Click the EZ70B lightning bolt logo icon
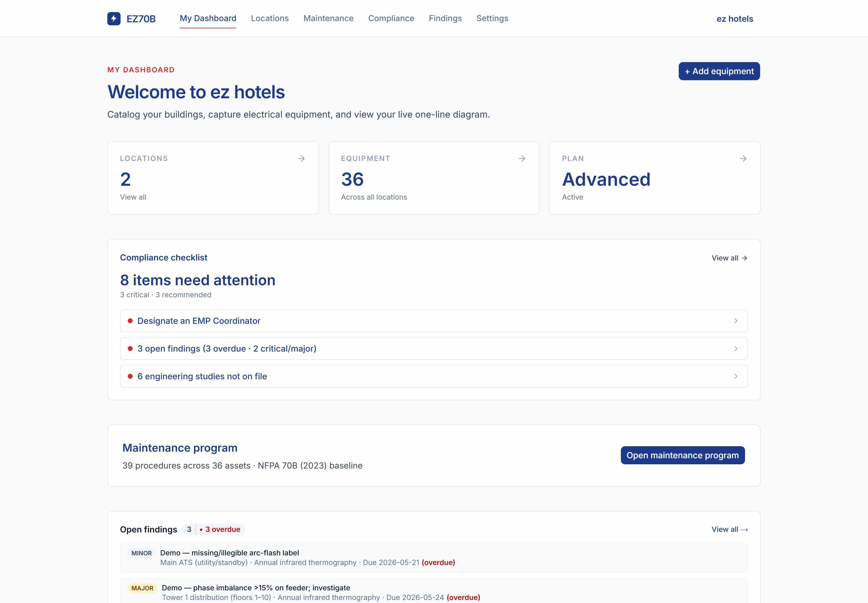 tap(114, 18)
